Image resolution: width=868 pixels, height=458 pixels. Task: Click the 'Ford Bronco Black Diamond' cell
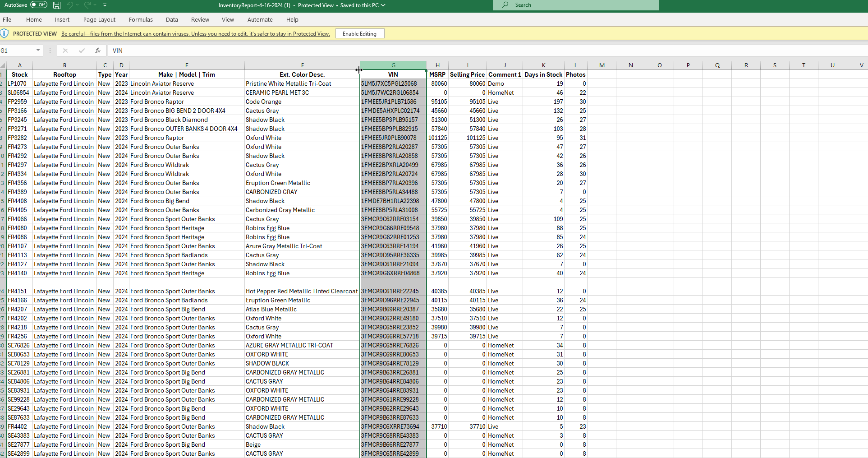tap(187, 120)
